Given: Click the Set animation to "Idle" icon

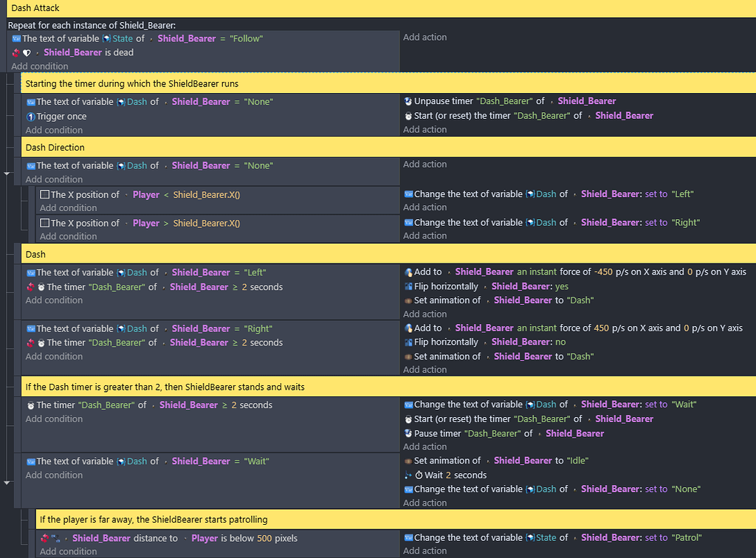Looking at the screenshot, I should [408, 461].
